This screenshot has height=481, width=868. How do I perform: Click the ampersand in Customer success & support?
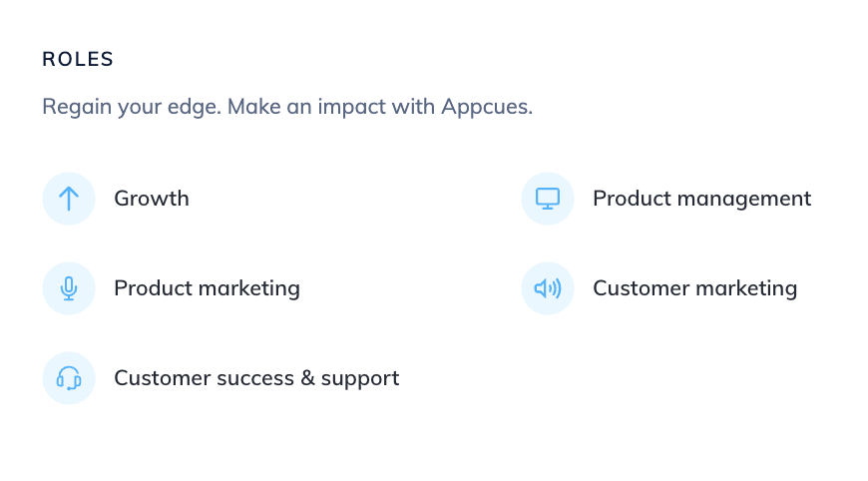(x=307, y=378)
